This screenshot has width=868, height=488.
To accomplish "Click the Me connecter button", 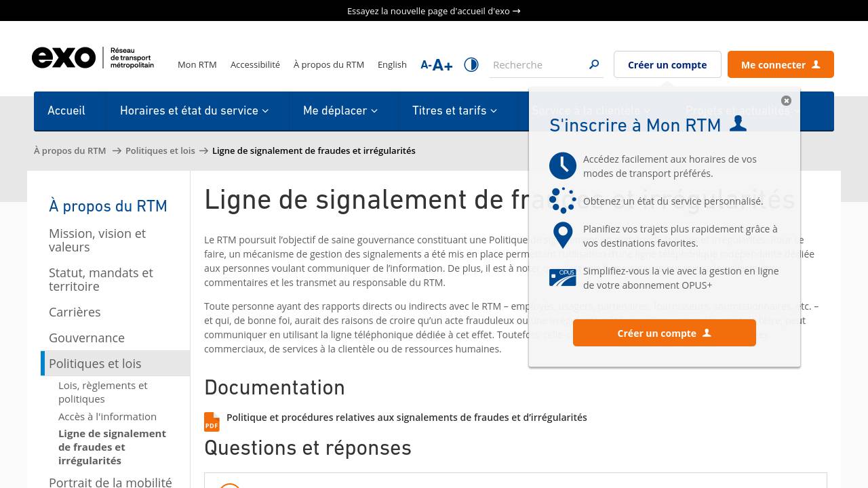I will (781, 64).
